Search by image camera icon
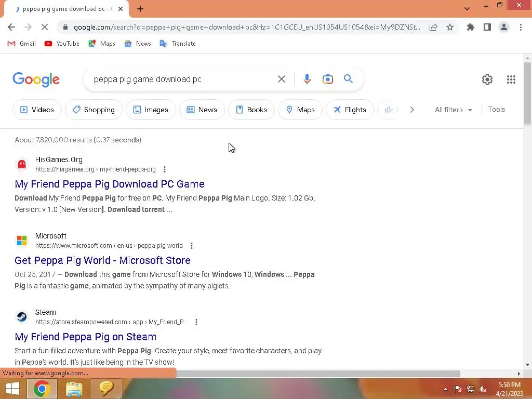The height and width of the screenshot is (399, 532). [327, 79]
